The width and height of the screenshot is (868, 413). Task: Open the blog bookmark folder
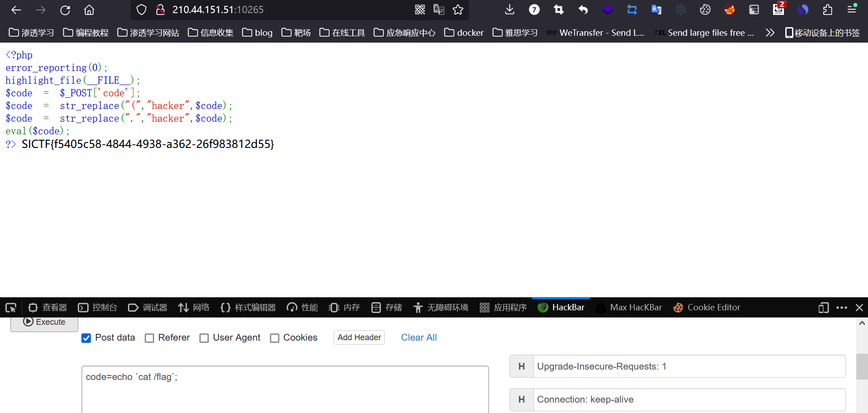[257, 33]
